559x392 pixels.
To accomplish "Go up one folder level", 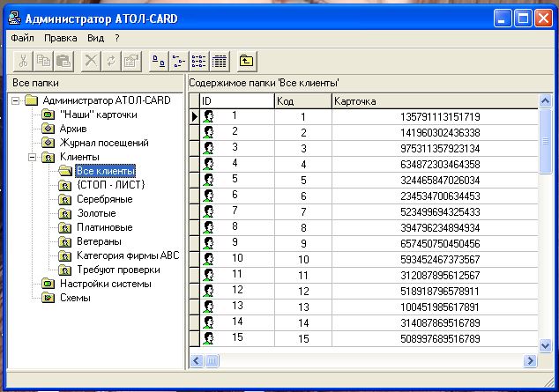I will click(x=246, y=61).
